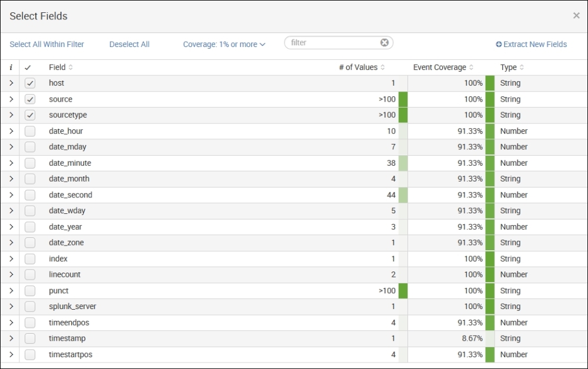The height and width of the screenshot is (369, 588).
Task: Enable the punct field checkbox
Action: (30, 291)
